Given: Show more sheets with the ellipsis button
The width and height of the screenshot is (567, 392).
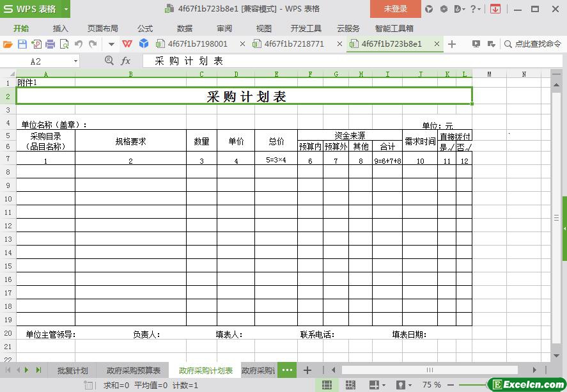Looking at the screenshot, I should (287, 370).
